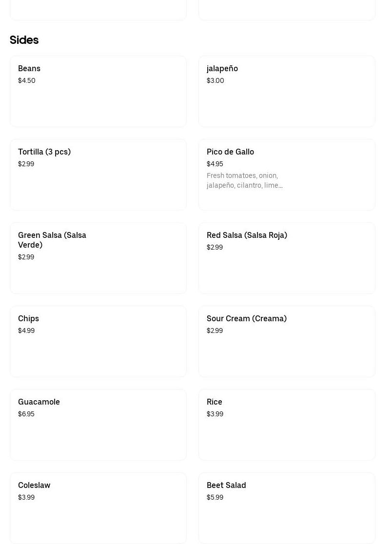Open the Beans side item card
The height and width of the screenshot is (544, 392).
(98, 91)
